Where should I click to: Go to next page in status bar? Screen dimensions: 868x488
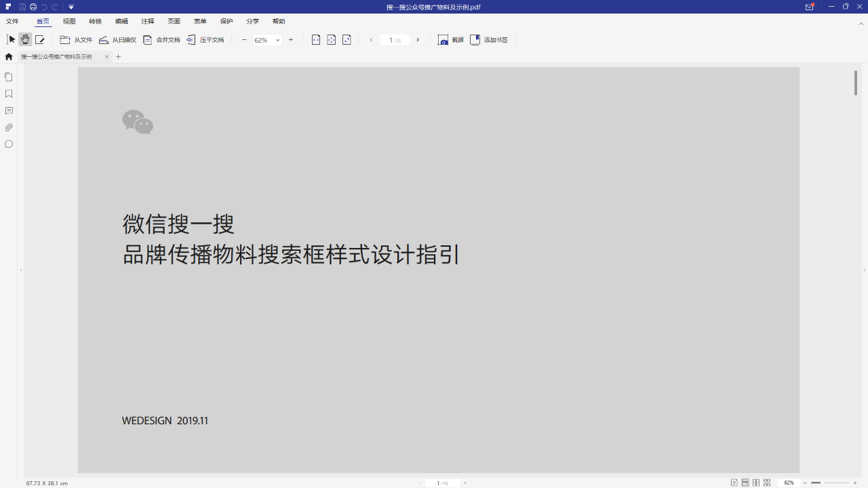[x=465, y=483]
